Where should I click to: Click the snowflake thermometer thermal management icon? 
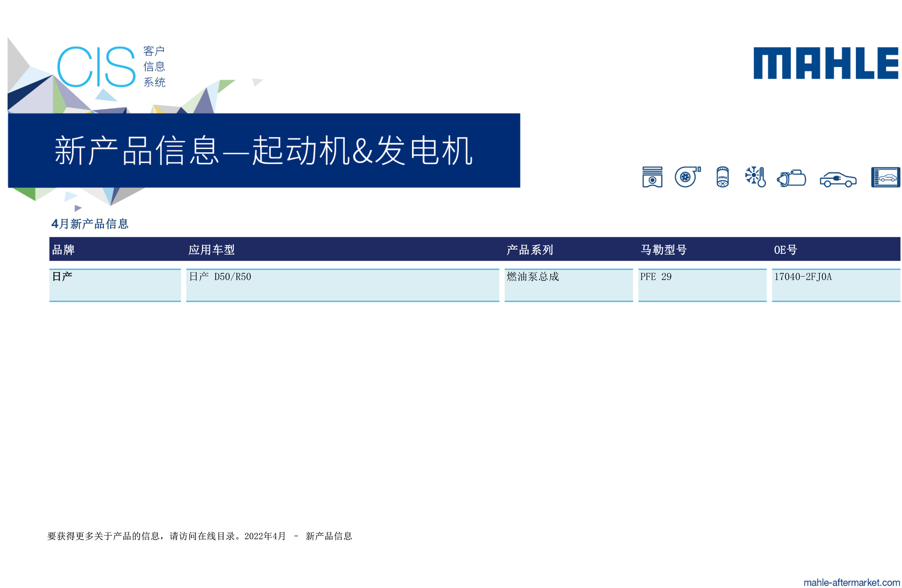(x=755, y=176)
